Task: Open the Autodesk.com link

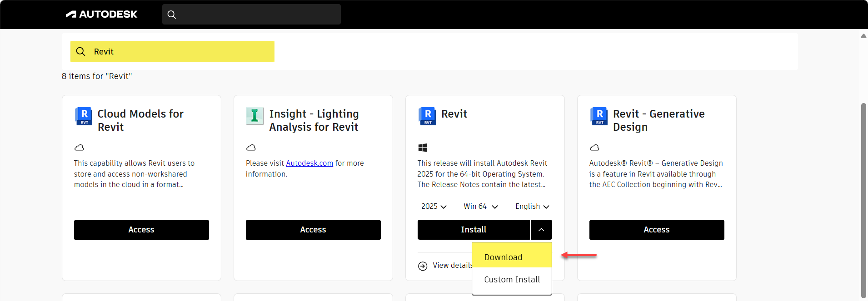Action: coord(309,163)
